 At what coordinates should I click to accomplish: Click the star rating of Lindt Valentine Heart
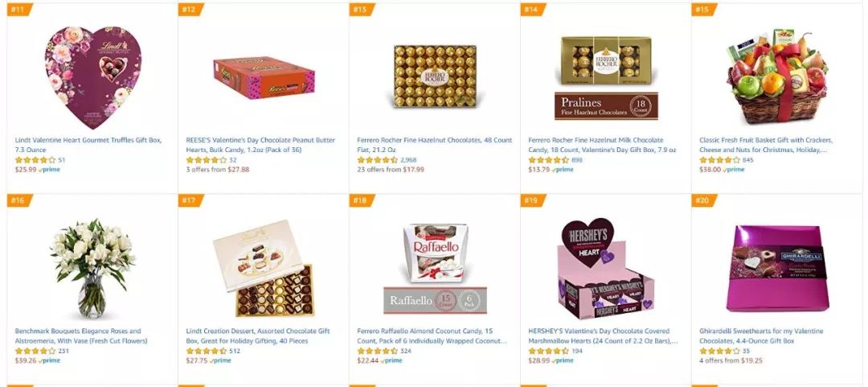coord(35,159)
